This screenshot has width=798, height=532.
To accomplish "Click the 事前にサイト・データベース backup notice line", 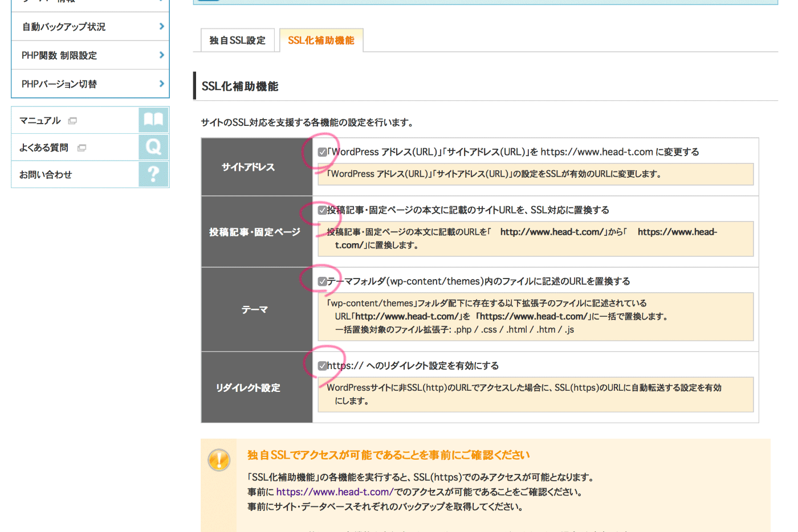I will tap(385, 506).
